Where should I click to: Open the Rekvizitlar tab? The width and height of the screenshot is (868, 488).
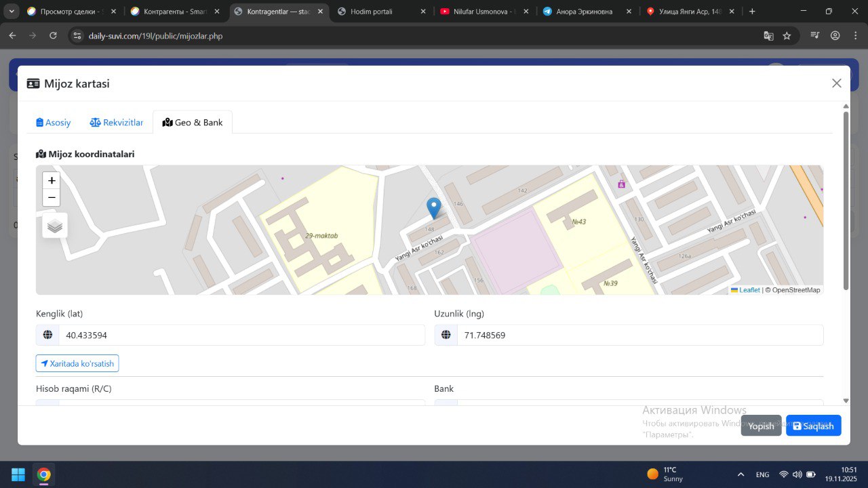pyautogui.click(x=117, y=123)
